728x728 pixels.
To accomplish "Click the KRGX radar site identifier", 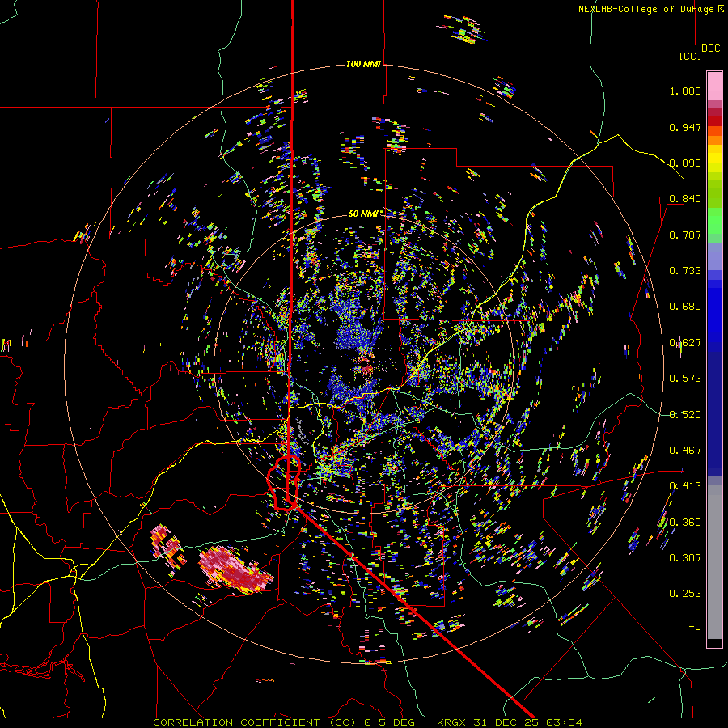I will (453, 722).
